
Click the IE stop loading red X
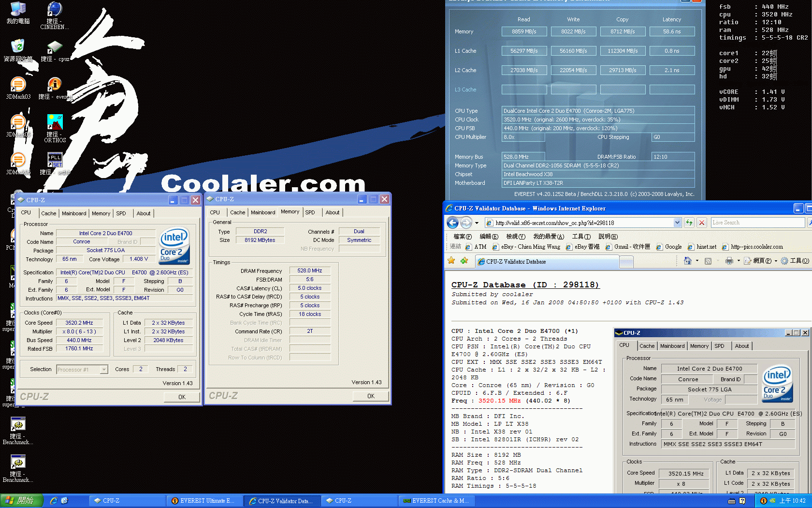point(702,223)
